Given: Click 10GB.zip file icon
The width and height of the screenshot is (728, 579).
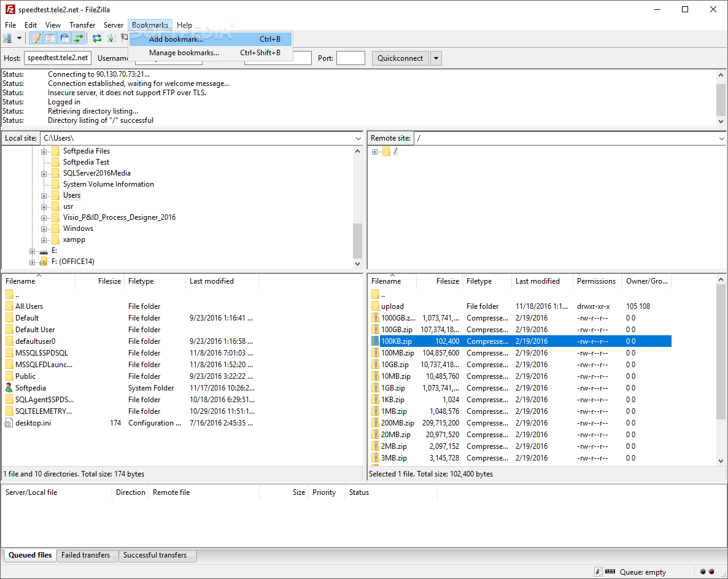Looking at the screenshot, I should [375, 365].
